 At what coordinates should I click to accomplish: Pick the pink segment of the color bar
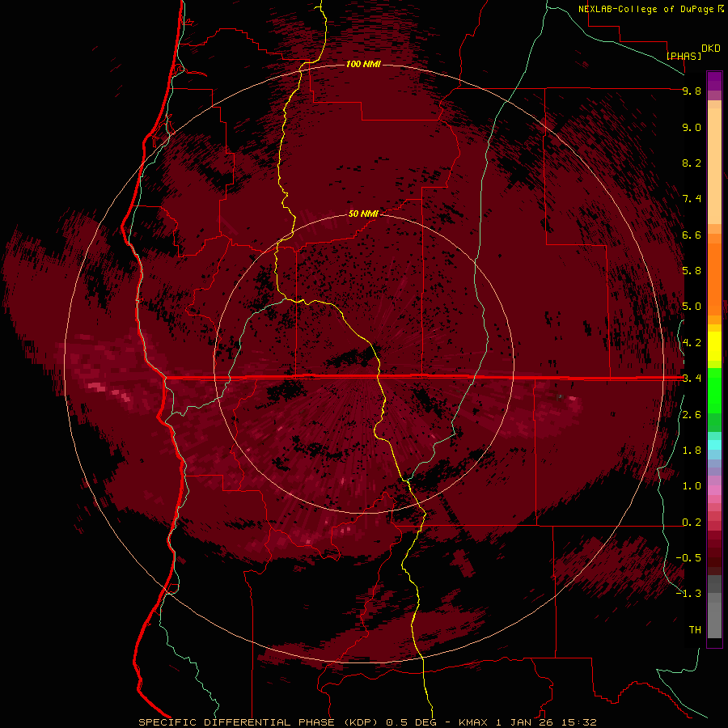(714, 490)
